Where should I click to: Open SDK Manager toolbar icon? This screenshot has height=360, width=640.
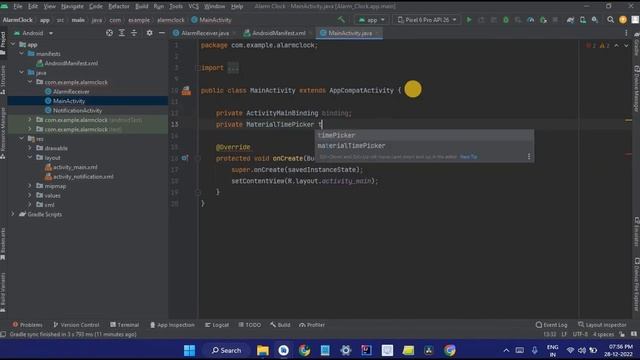pos(595,20)
